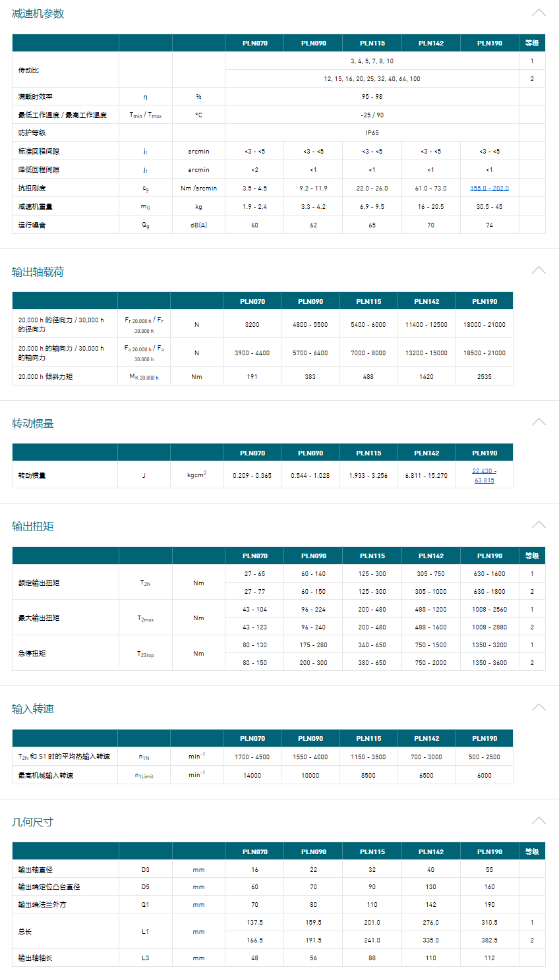Click the 额定输出扭矩 row label
This screenshot has width=559, height=980.
click(39, 583)
